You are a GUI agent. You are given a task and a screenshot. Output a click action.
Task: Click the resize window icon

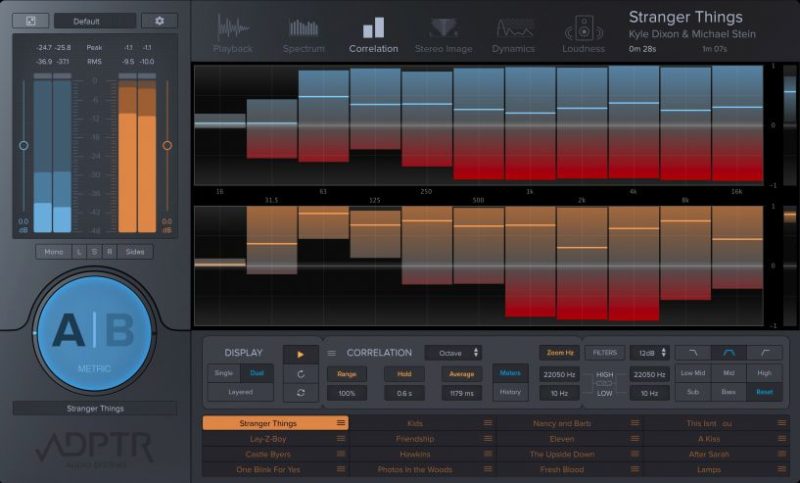point(31,21)
